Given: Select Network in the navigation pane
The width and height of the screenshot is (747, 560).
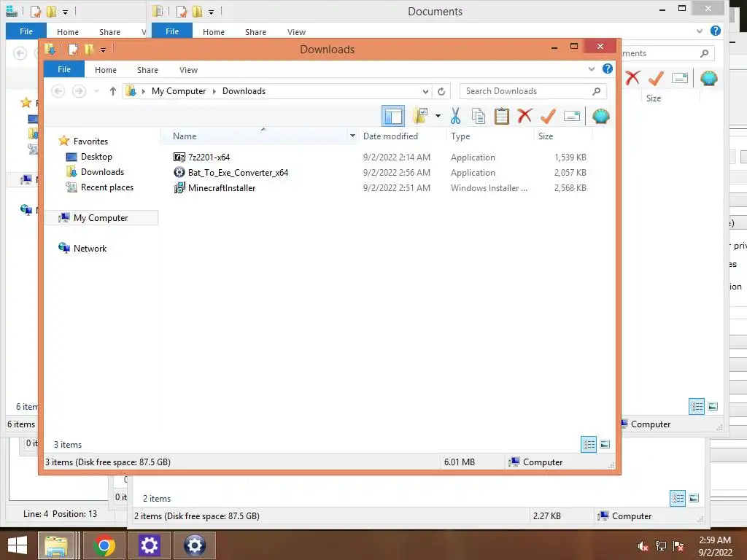Looking at the screenshot, I should (82, 248).
